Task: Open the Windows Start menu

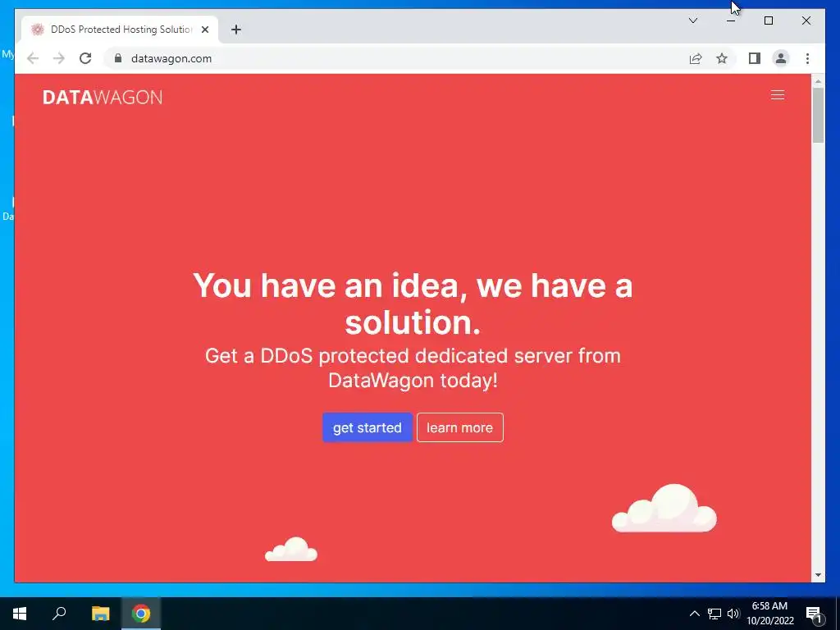Action: [20, 614]
